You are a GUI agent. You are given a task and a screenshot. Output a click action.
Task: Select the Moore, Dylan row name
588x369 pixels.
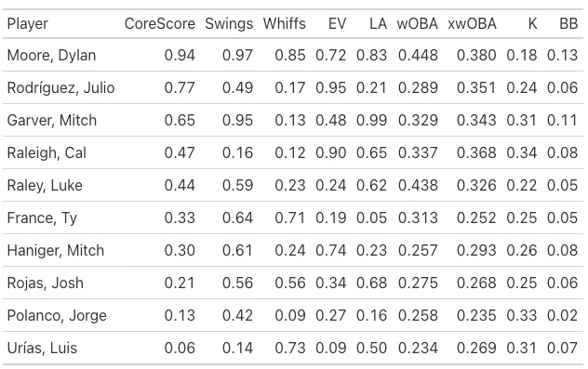tap(52, 56)
